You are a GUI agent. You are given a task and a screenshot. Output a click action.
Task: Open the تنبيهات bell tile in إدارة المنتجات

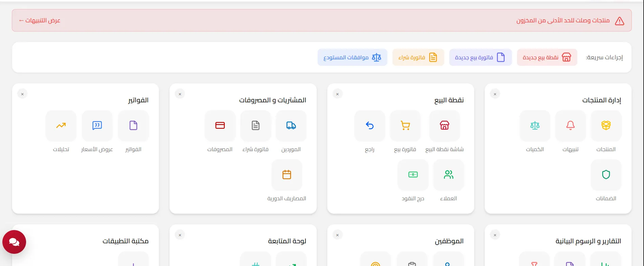click(570, 126)
